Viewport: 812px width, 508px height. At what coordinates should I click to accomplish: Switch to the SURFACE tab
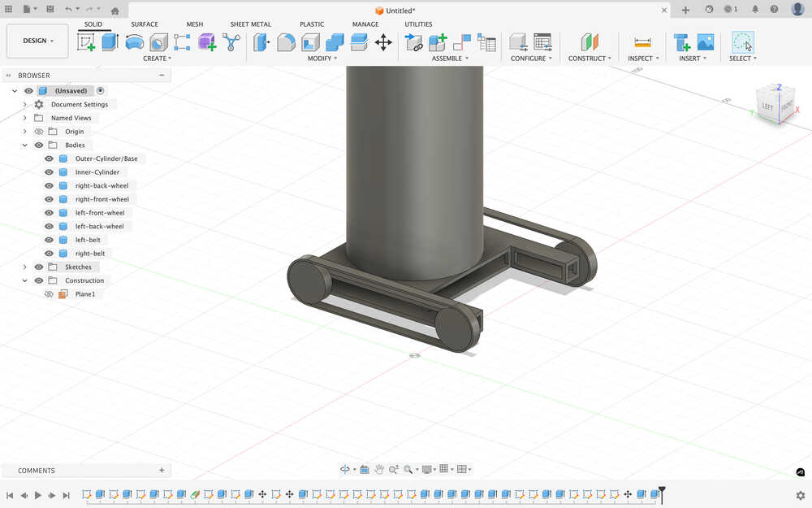(144, 24)
